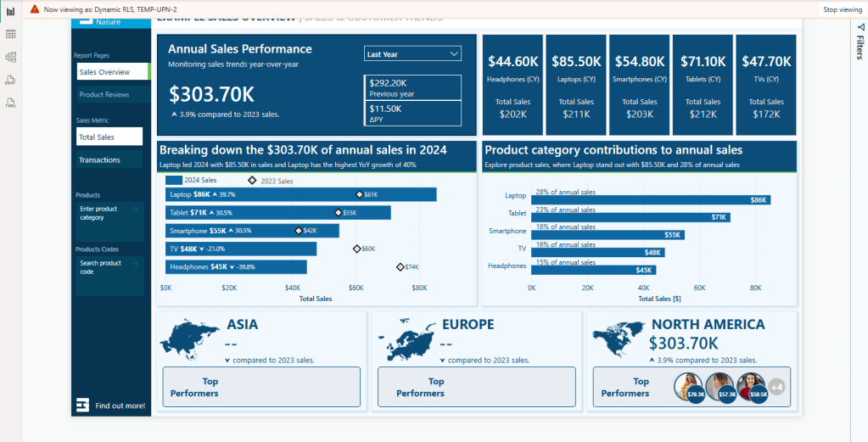868x442 pixels.
Task: Click Stop viewing button
Action: [x=842, y=8]
